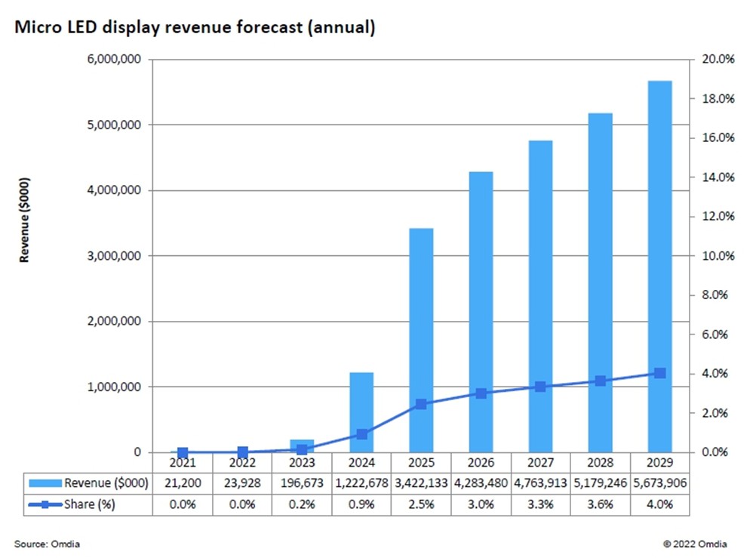Select the 2028 revenue bar
The height and width of the screenshot is (558, 756).
click(601, 283)
